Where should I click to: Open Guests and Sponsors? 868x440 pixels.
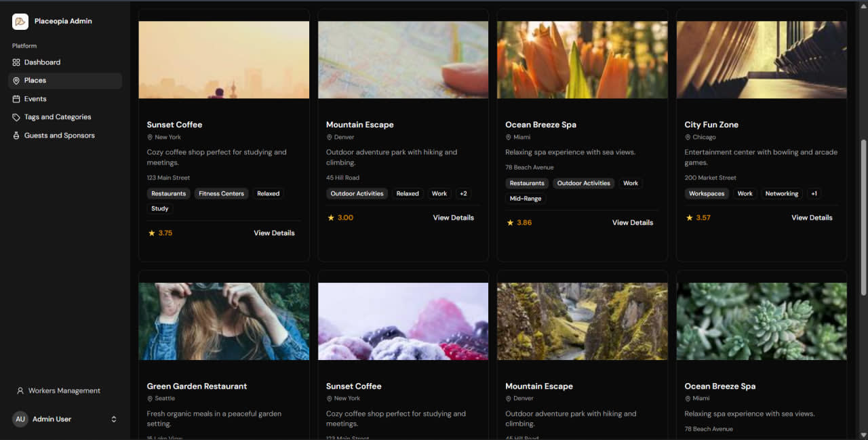[65, 136]
